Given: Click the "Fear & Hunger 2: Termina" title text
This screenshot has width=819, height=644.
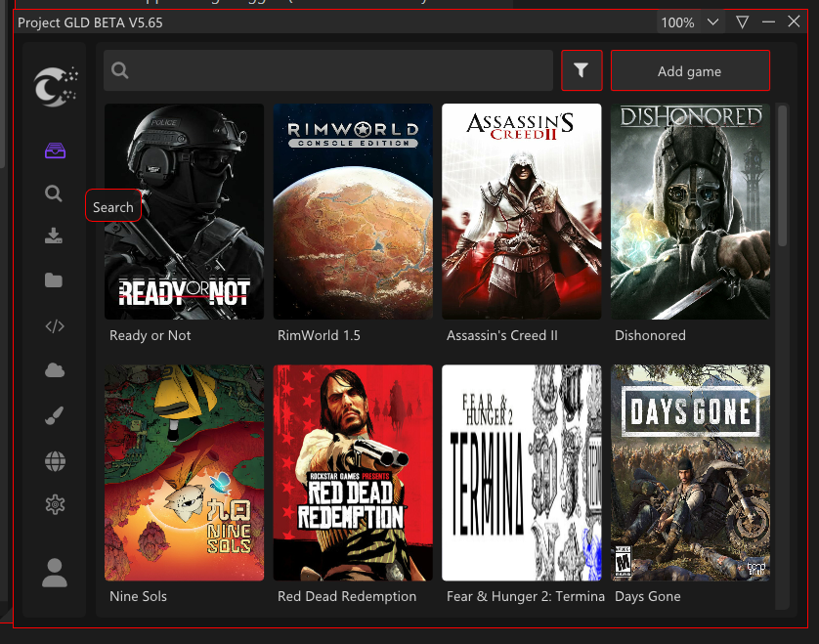Looking at the screenshot, I should [x=526, y=596].
